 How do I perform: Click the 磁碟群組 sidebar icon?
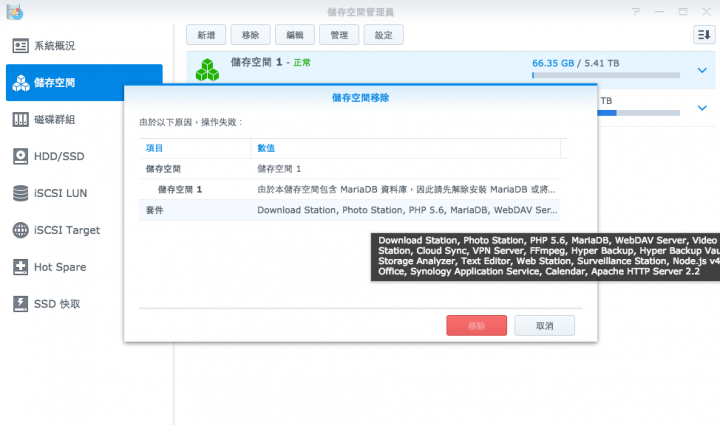coord(20,120)
